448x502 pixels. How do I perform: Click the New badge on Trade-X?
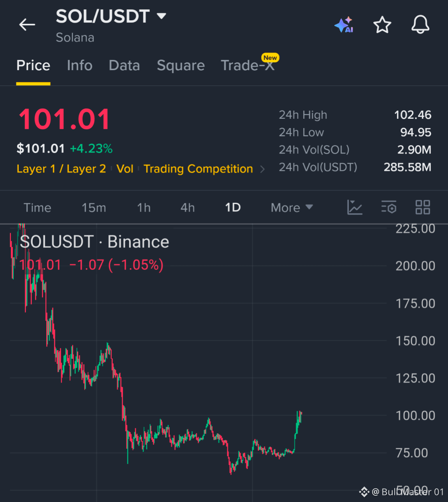(270, 58)
